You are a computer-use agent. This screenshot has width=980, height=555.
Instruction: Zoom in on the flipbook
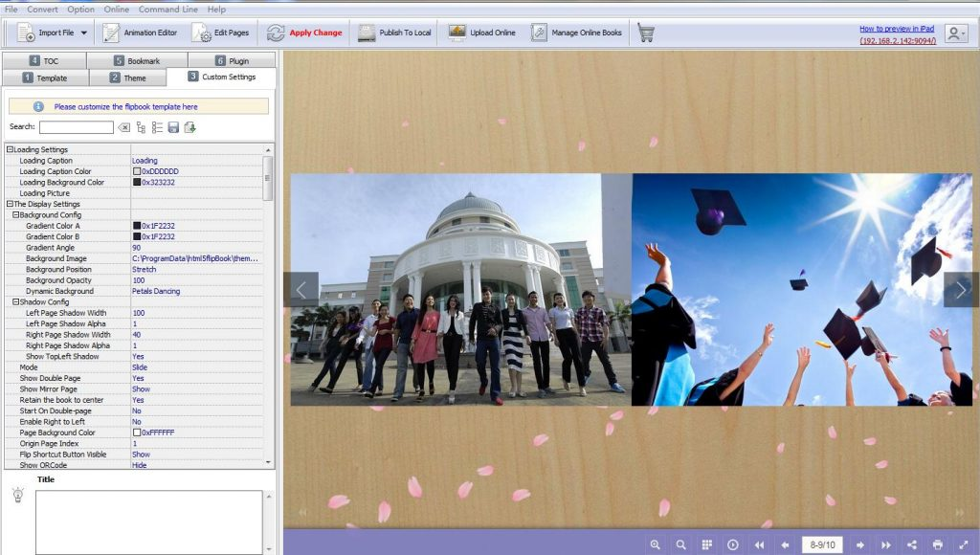[x=655, y=544]
